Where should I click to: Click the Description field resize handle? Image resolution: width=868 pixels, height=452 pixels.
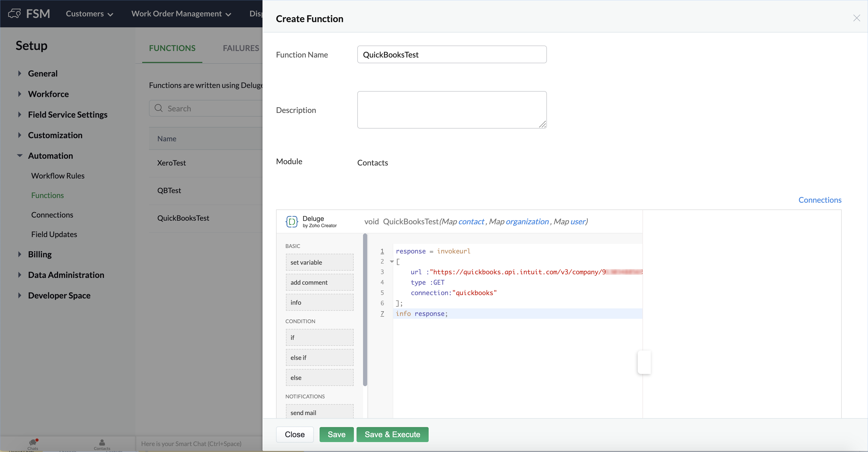pyautogui.click(x=542, y=125)
